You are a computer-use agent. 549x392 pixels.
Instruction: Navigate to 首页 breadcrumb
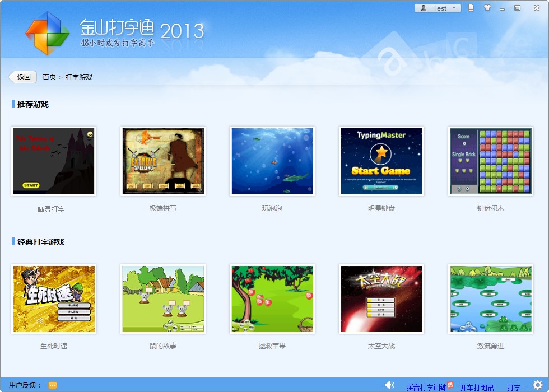point(49,77)
